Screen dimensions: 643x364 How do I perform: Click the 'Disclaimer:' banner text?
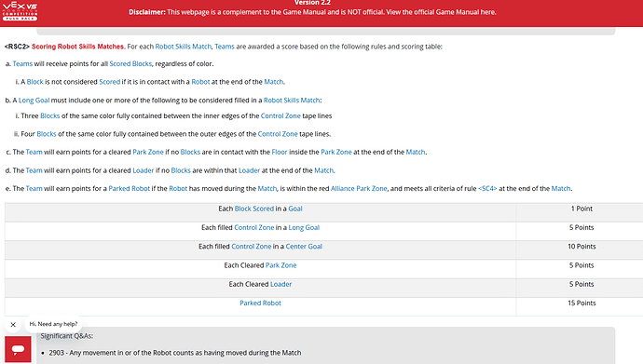[x=147, y=12]
